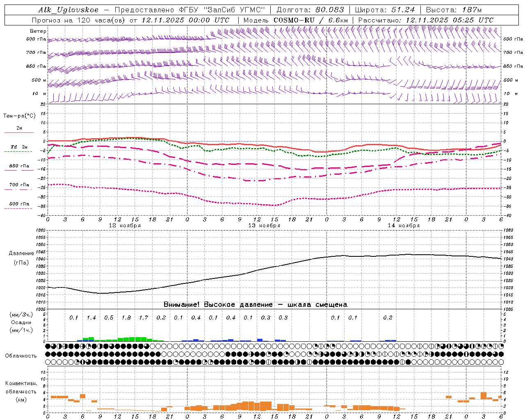
Task: Click the date label 14 ноября
Action: [404, 226]
